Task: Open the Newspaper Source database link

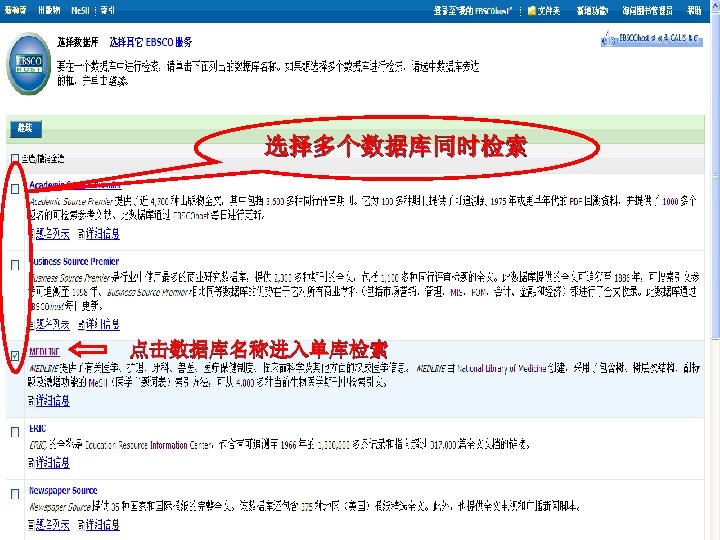Action: point(63,490)
